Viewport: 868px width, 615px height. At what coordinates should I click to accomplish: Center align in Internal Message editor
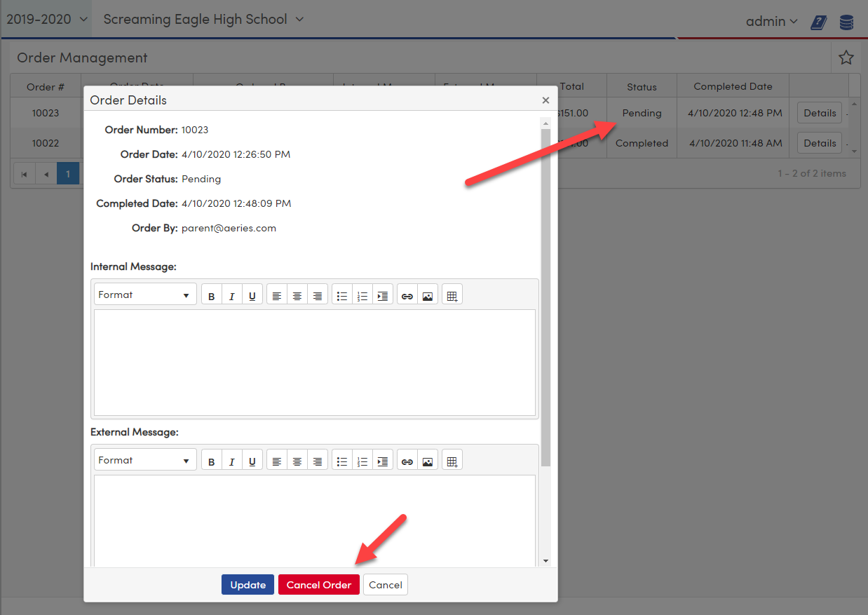pyautogui.click(x=297, y=296)
